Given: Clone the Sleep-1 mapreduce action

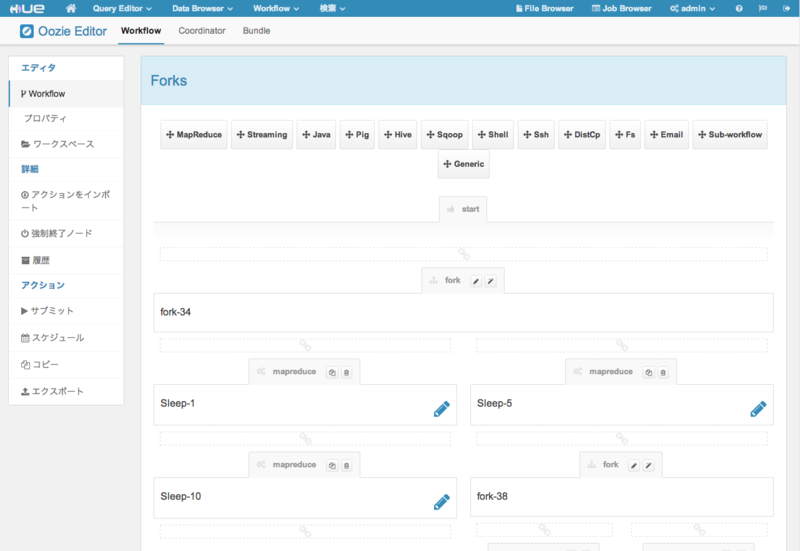Looking at the screenshot, I should (x=332, y=372).
